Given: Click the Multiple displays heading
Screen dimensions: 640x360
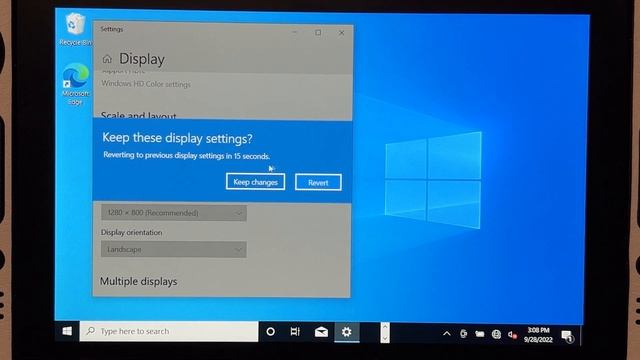Looking at the screenshot, I should [x=138, y=282].
